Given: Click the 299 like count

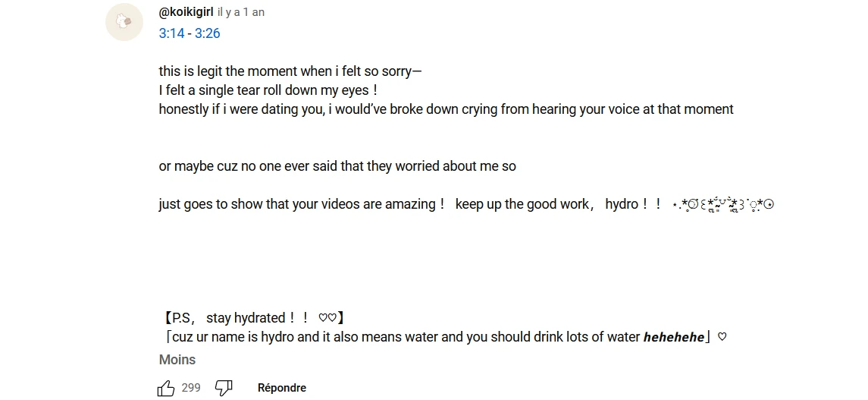Looking at the screenshot, I should [x=191, y=388].
